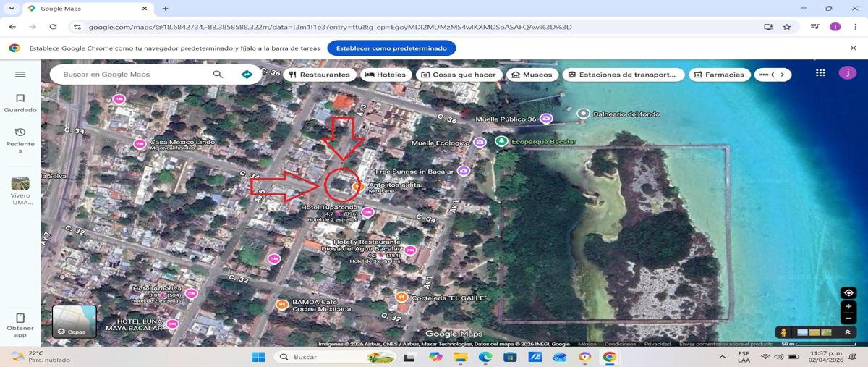The height and width of the screenshot is (367, 868).
Task: Open the Google Maps hamburger menu
Action: (20, 75)
